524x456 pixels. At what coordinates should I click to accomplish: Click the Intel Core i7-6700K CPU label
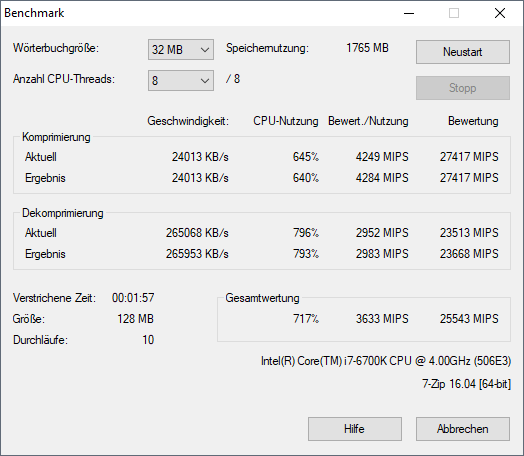pyautogui.click(x=386, y=361)
